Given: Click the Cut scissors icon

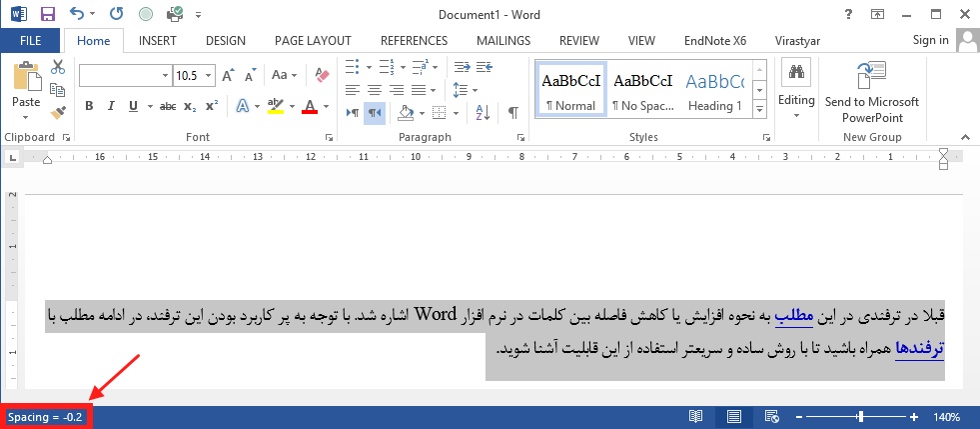Looking at the screenshot, I should 58,67.
